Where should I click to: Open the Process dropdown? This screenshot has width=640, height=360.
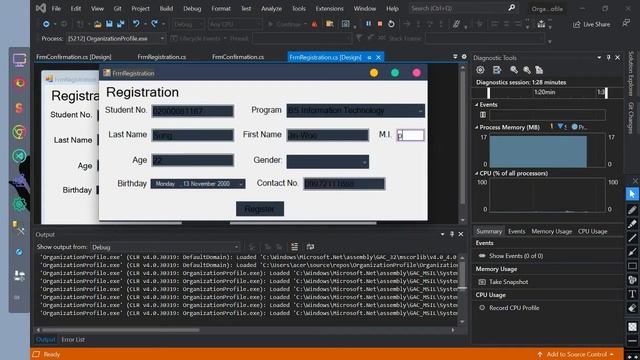[116, 38]
